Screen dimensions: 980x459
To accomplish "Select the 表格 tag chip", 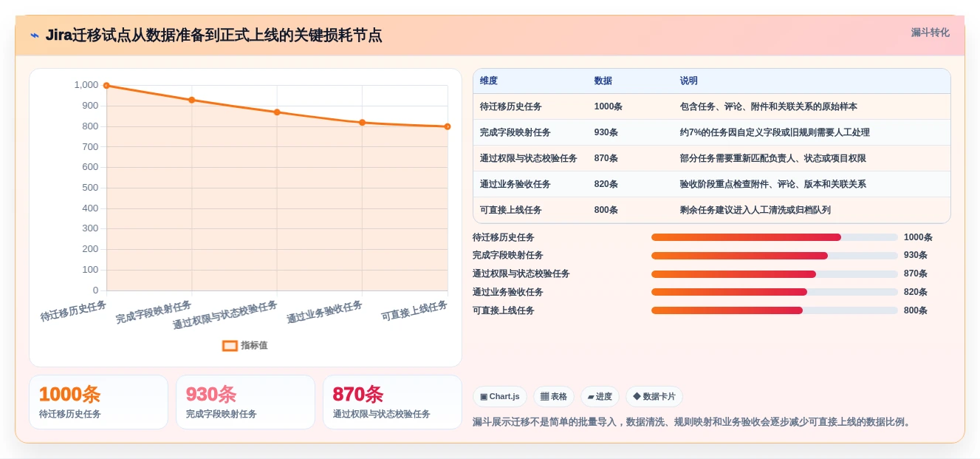I will pyautogui.click(x=554, y=397).
